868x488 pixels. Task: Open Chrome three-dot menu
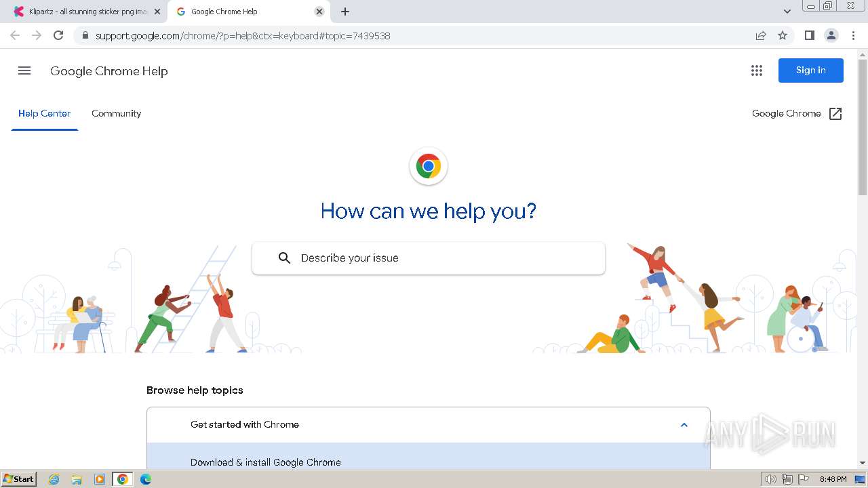853,36
